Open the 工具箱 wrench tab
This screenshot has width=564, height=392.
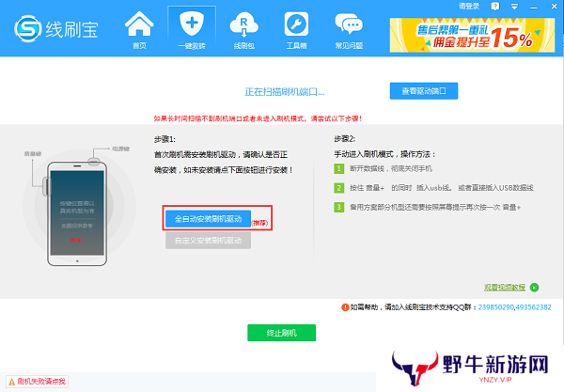(296, 30)
